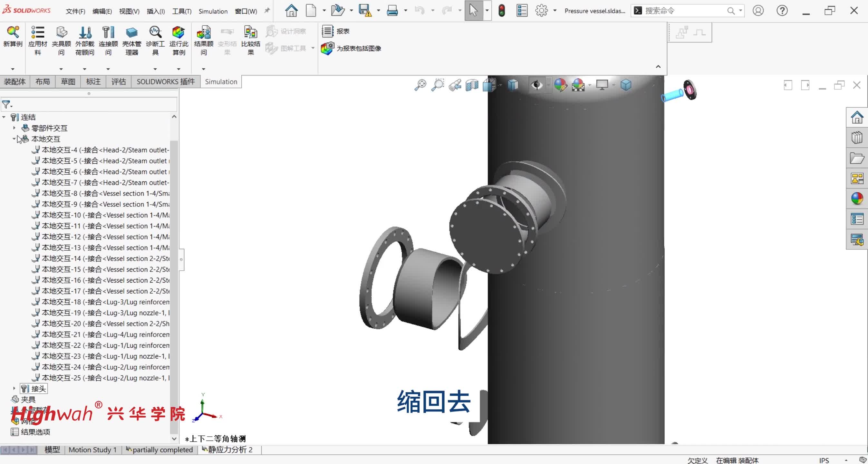Open the 工具(T) menu
This screenshot has height=464, width=868.
pyautogui.click(x=182, y=12)
